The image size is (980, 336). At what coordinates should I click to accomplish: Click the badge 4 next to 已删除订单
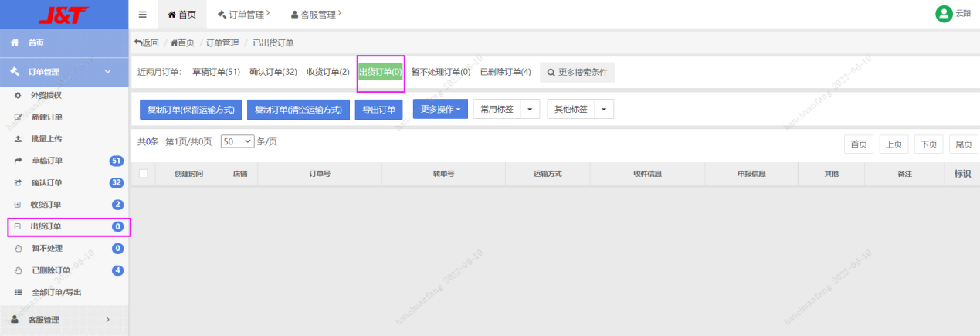click(x=118, y=270)
